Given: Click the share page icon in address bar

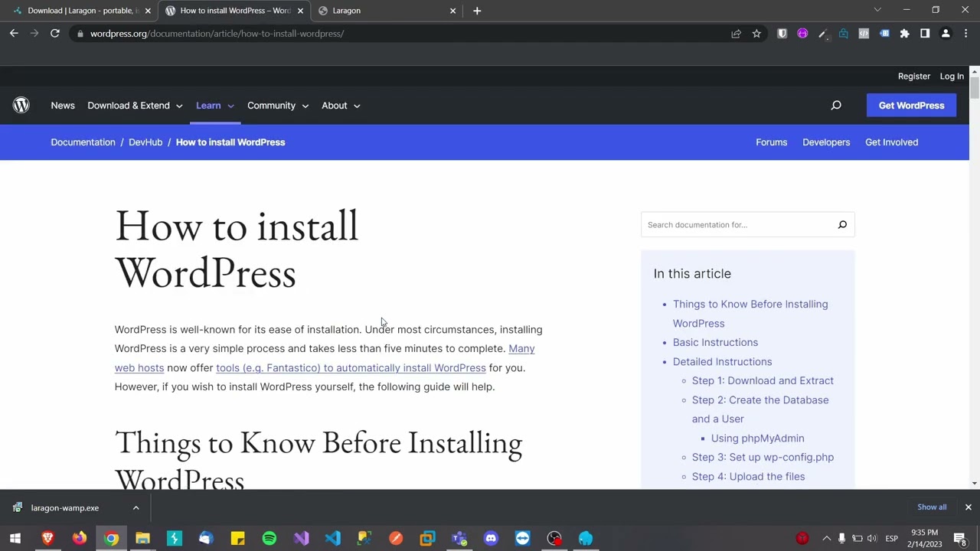Looking at the screenshot, I should pos(736,34).
